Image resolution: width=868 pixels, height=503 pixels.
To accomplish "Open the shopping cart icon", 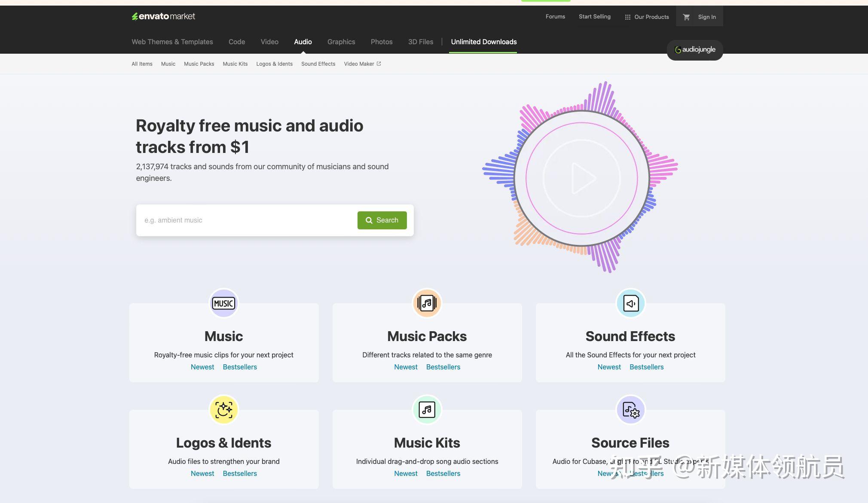I will pos(686,17).
